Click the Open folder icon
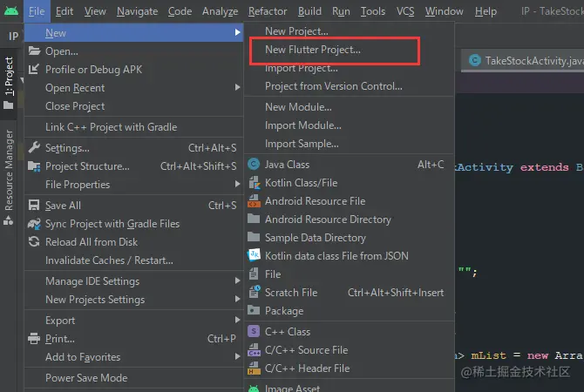This screenshot has height=392, width=584. [x=34, y=51]
